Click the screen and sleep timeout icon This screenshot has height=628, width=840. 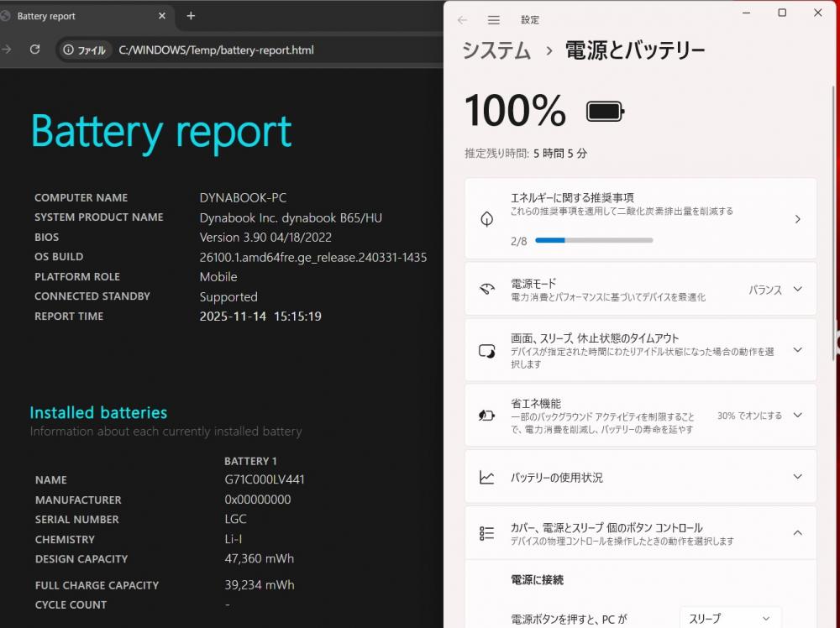[x=486, y=351]
